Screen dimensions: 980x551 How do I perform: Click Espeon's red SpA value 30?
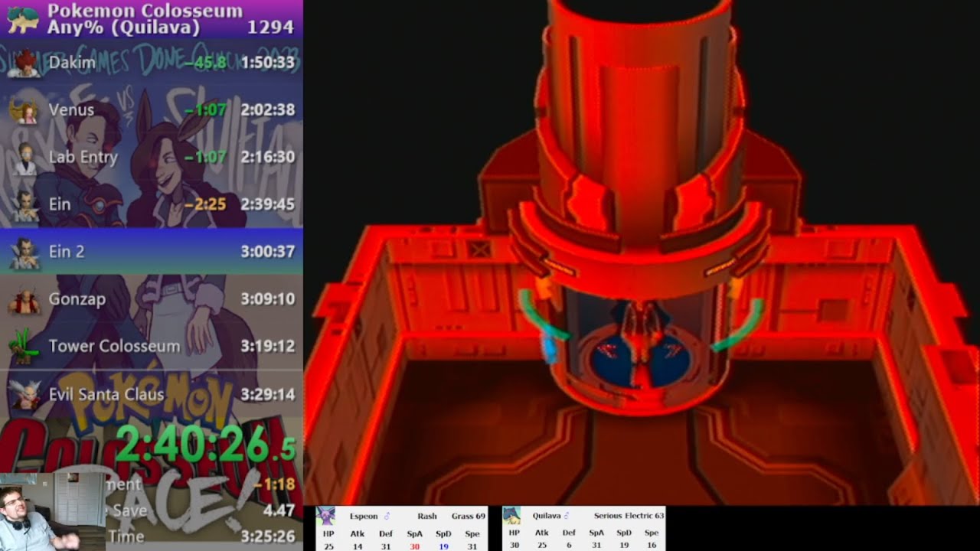click(414, 546)
